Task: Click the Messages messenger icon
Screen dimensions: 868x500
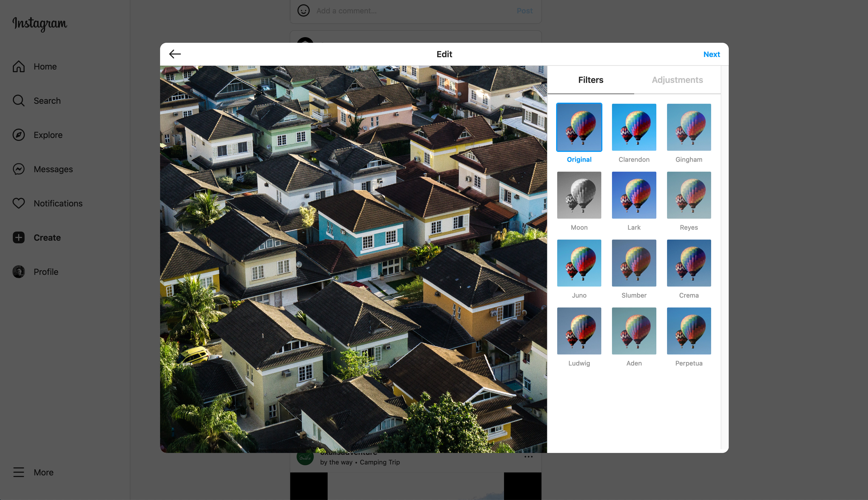Action: point(18,169)
